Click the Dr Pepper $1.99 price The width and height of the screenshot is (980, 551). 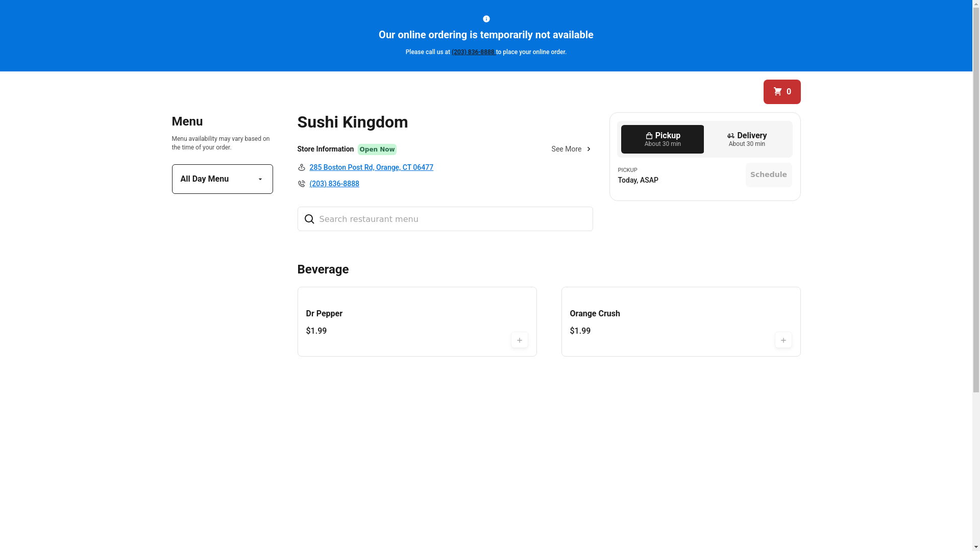(316, 331)
